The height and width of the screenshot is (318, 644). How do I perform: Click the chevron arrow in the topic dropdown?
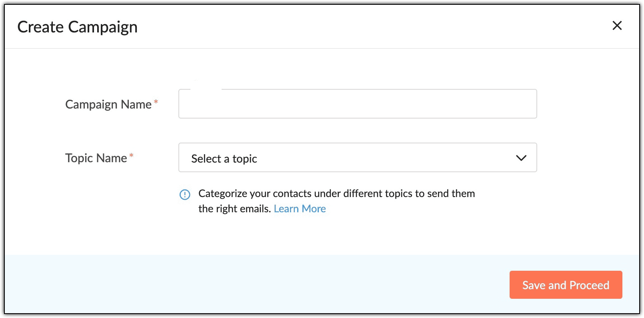pyautogui.click(x=521, y=158)
